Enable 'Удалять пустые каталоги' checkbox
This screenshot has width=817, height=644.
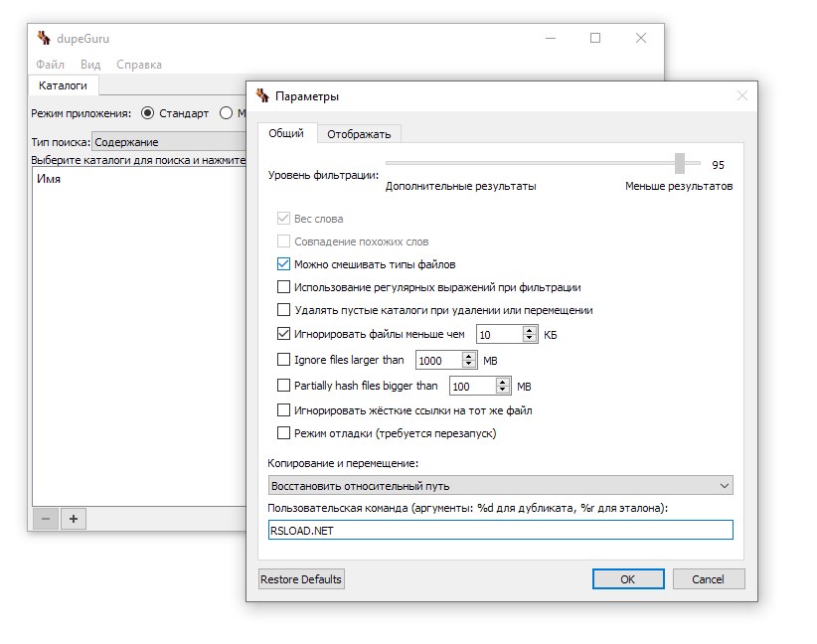point(283,310)
